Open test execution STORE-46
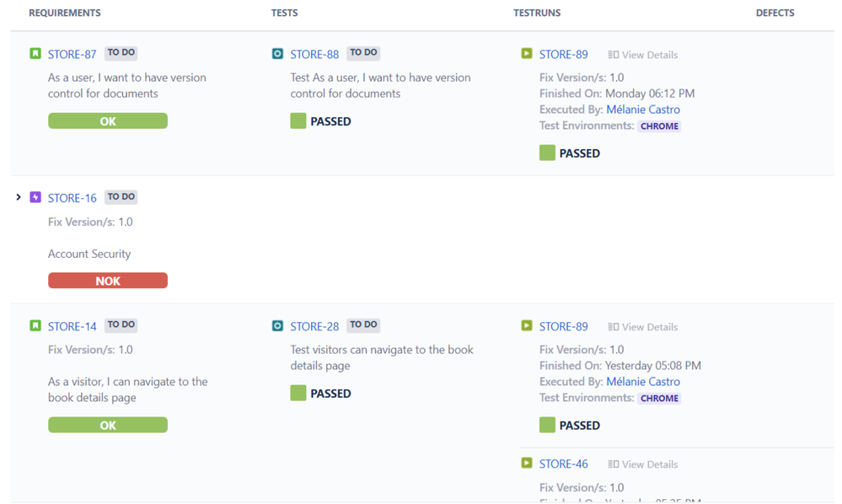The height and width of the screenshot is (504, 842). 563,464
